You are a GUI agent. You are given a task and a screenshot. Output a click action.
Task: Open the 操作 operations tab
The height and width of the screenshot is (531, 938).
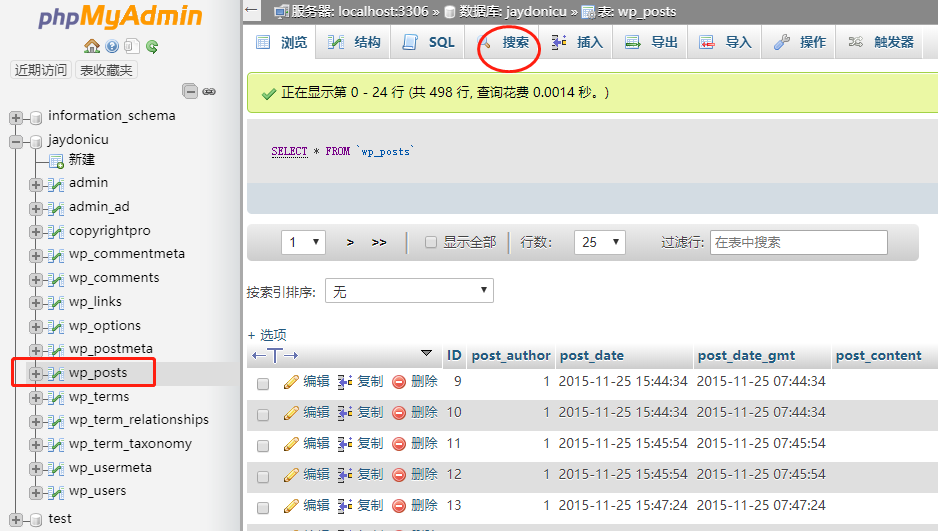click(x=799, y=42)
